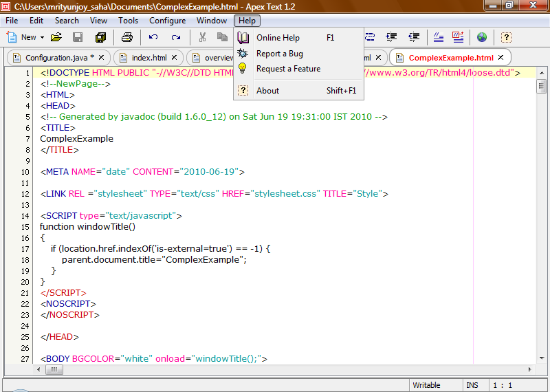Click the question mark help toolbar icon
Viewport: 550px width, 392px height.
tap(506, 37)
